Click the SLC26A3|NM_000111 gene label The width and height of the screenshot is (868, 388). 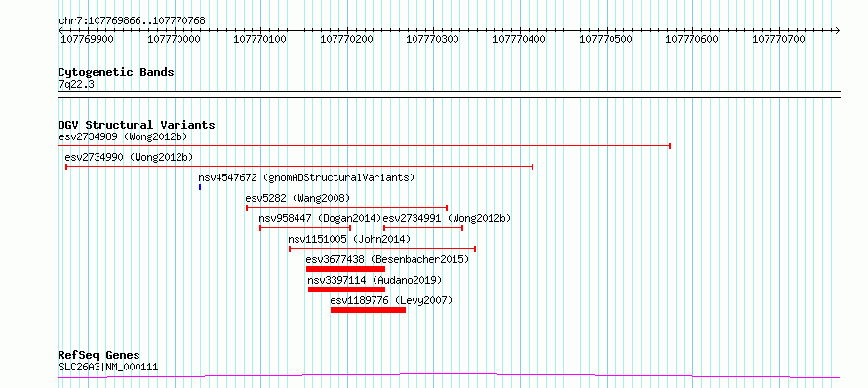click(108, 367)
